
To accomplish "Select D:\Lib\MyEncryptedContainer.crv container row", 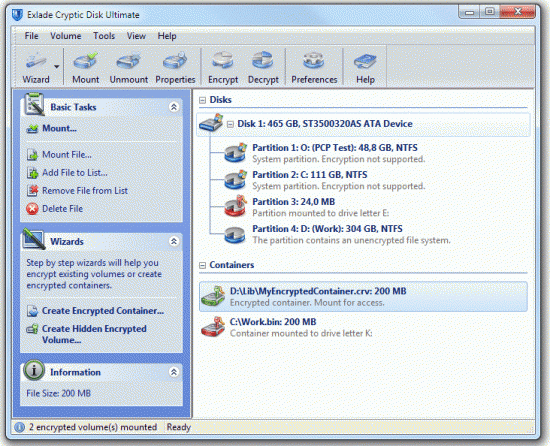I will (x=363, y=297).
